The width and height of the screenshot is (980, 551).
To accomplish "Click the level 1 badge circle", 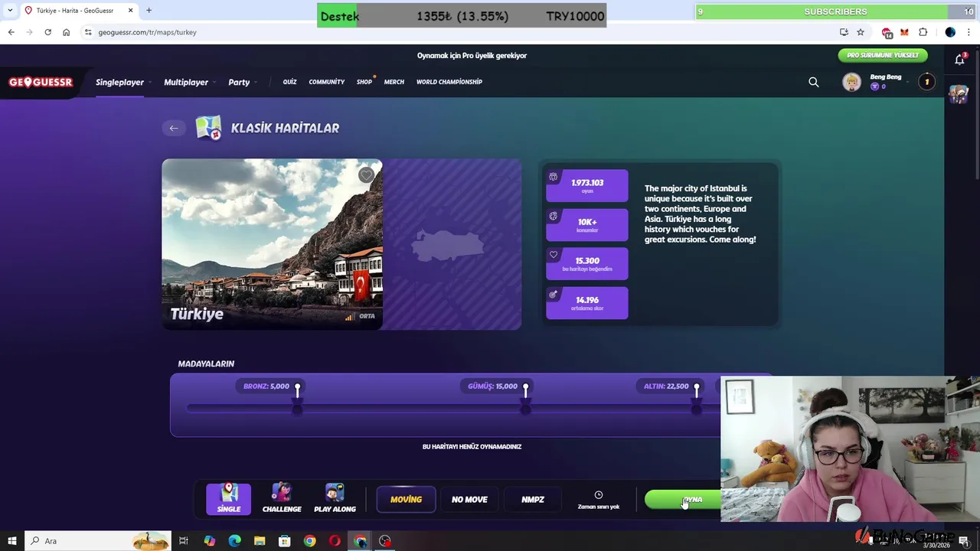I will pos(926,82).
